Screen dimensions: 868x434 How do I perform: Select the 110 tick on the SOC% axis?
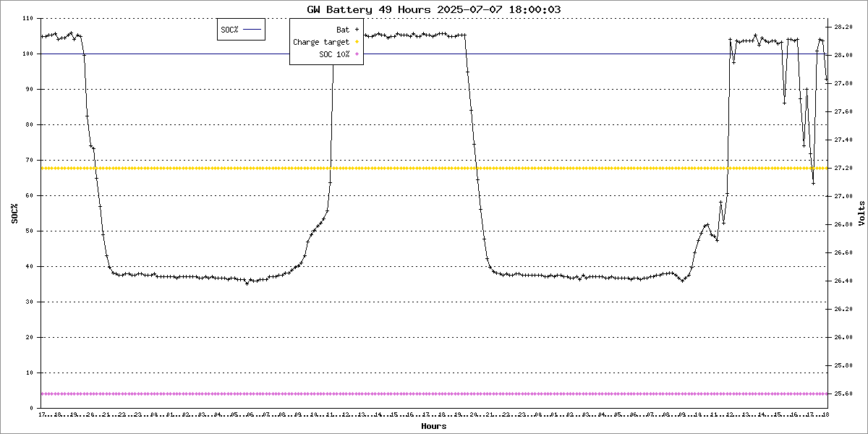(28, 18)
